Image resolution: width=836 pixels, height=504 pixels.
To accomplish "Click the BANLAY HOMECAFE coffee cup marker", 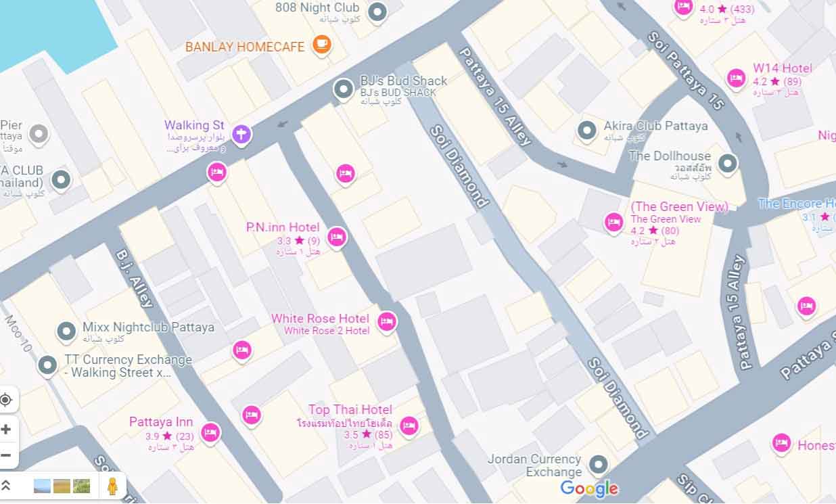I will (x=321, y=45).
